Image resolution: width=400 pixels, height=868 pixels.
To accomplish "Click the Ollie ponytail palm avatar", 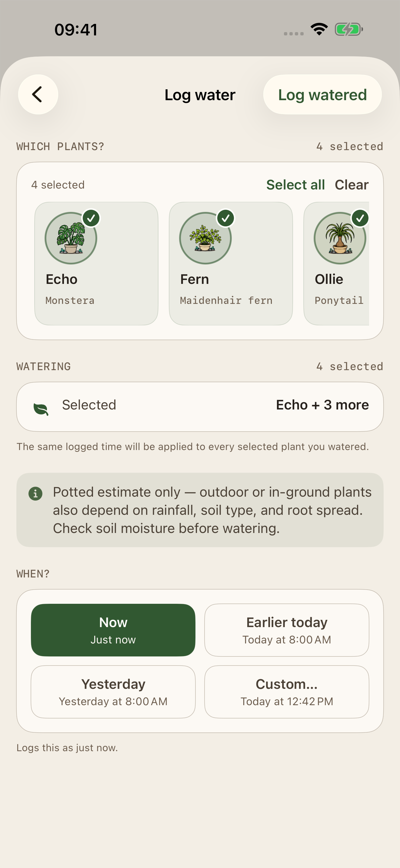I will (340, 238).
